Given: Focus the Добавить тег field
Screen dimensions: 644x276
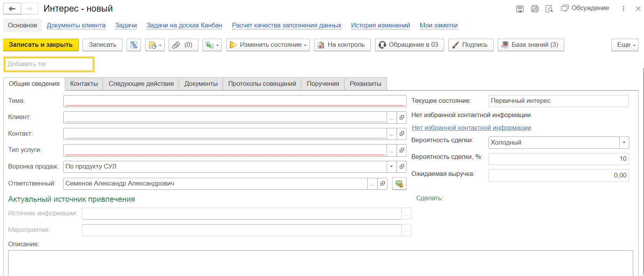Looking at the screenshot, I should (x=49, y=64).
